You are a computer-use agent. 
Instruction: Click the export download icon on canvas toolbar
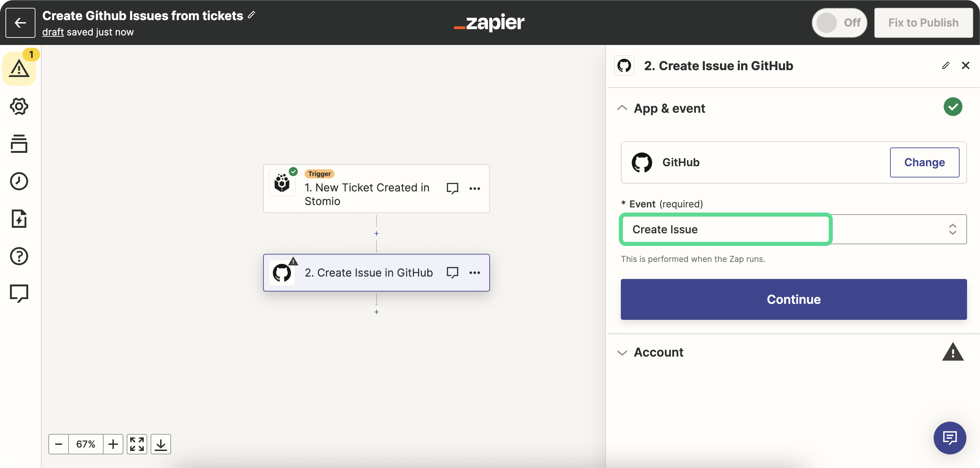point(160,444)
